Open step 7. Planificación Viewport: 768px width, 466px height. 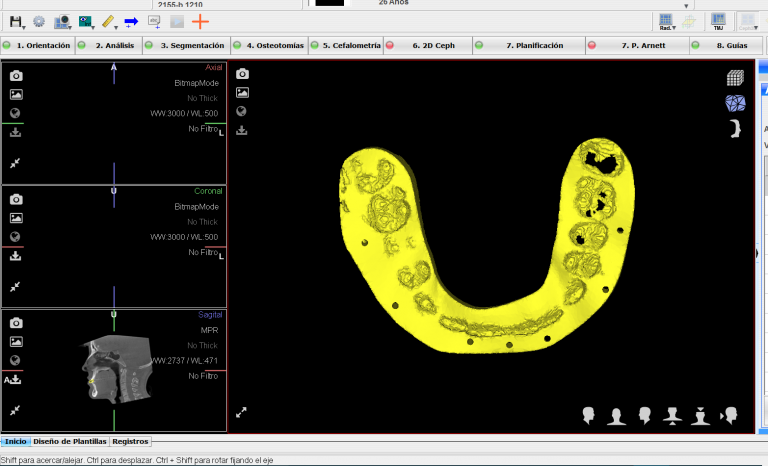(529, 46)
